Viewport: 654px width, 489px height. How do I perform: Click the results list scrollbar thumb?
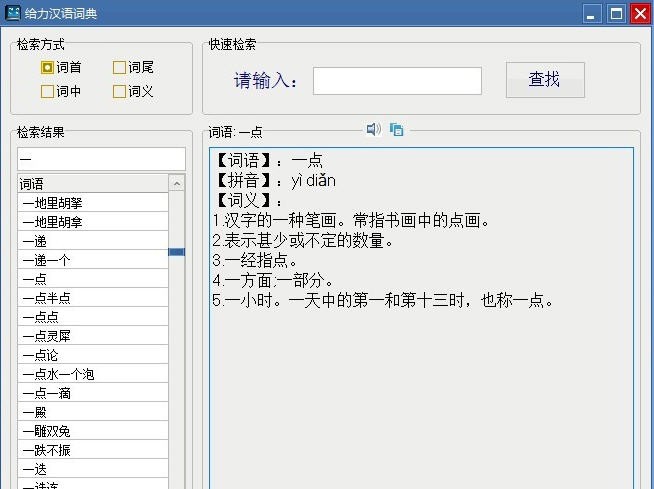(x=177, y=252)
